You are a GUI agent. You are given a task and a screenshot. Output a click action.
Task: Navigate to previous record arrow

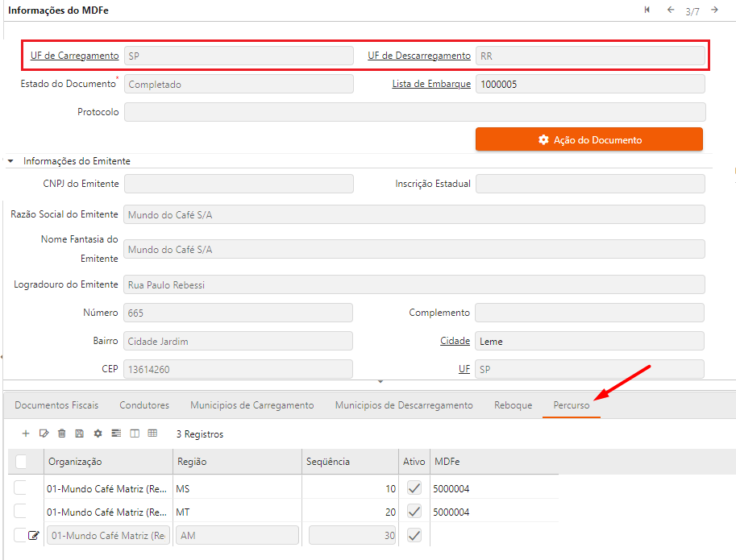coord(670,10)
